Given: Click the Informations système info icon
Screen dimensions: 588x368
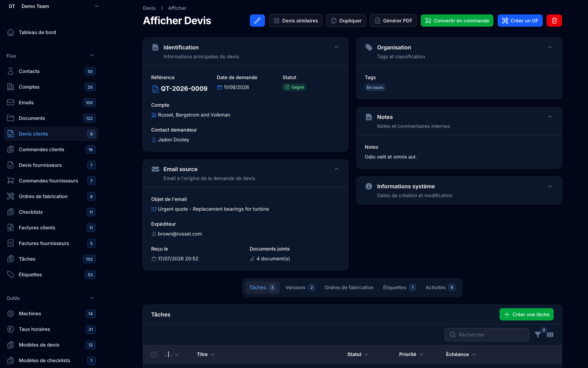Looking at the screenshot, I should click(369, 186).
